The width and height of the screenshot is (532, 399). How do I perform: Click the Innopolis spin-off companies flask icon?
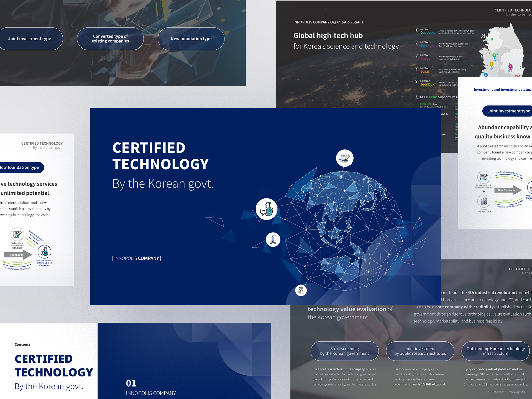[x=44, y=252]
